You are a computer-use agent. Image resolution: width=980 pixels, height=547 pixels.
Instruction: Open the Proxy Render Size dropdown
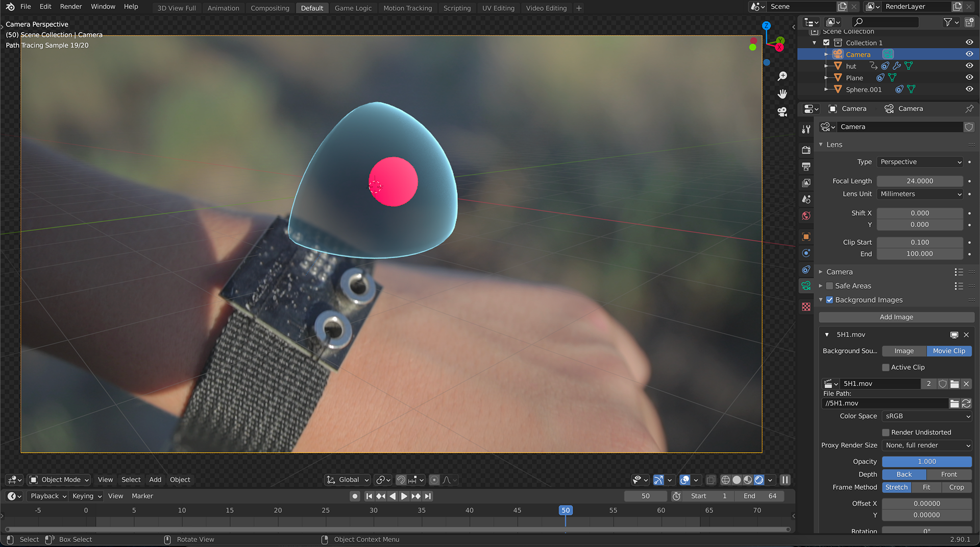(x=926, y=445)
